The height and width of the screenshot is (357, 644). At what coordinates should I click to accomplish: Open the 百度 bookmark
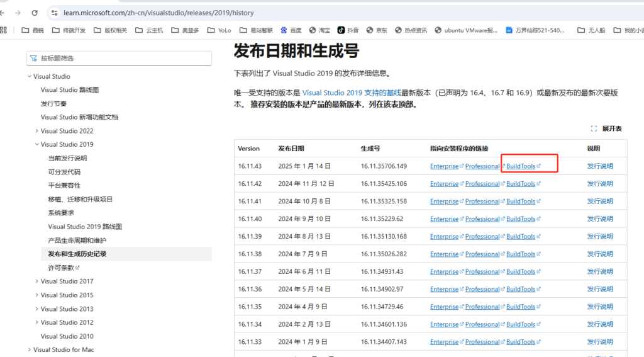click(291, 30)
